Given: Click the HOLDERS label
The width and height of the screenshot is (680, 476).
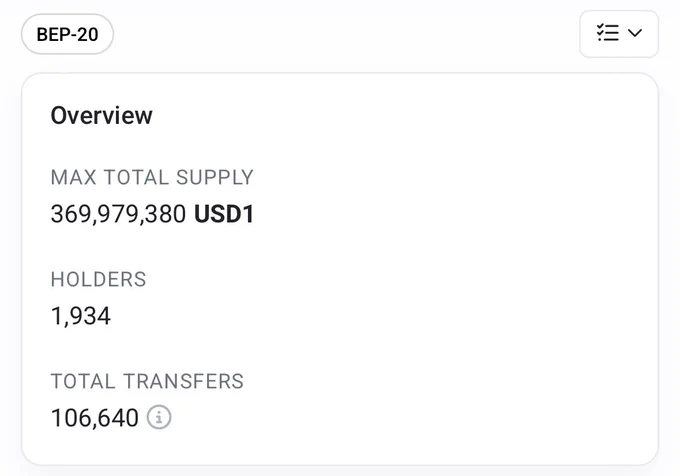Looking at the screenshot, I should 98,279.
